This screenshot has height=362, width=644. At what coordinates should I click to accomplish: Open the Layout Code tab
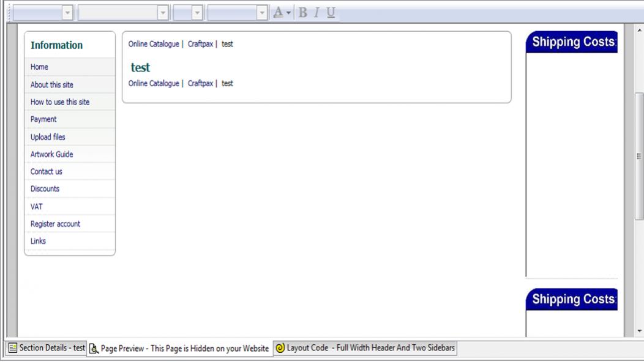[x=365, y=349]
